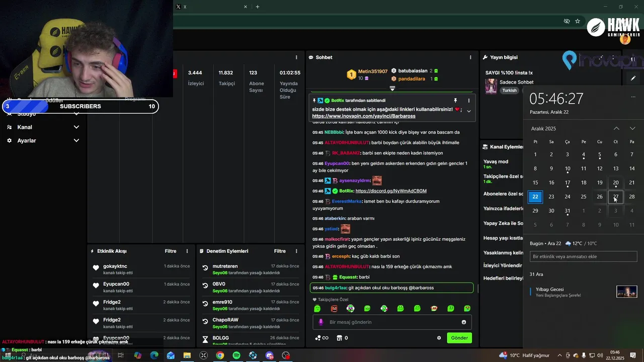The width and height of the screenshot is (644, 362).
Task: Expand the Stüdyo sidebar chevron
Action: click(x=76, y=114)
